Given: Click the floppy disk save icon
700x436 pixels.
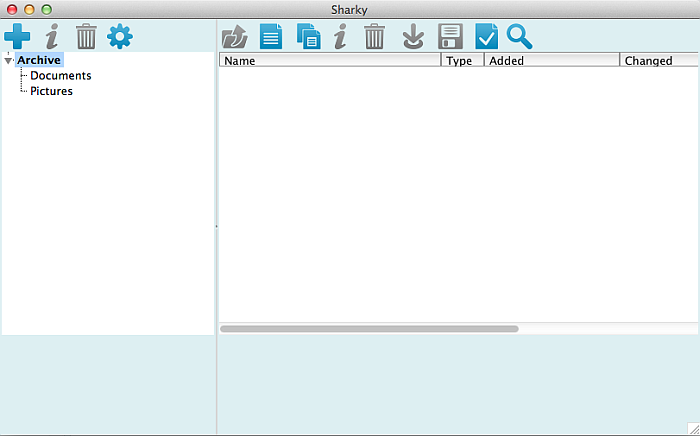Looking at the screenshot, I should pos(450,38).
